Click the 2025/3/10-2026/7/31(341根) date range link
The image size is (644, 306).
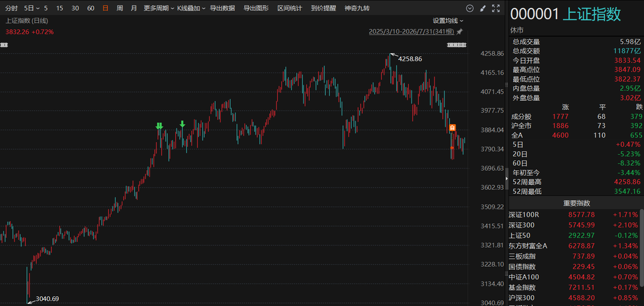[412, 32]
